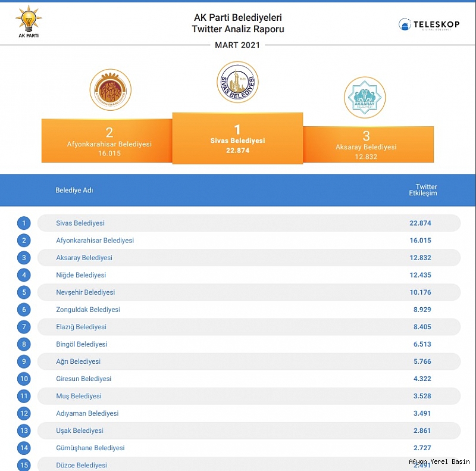Select the second place Afyonkarahisar podium
This screenshot has width=476, height=471.
[x=107, y=141]
